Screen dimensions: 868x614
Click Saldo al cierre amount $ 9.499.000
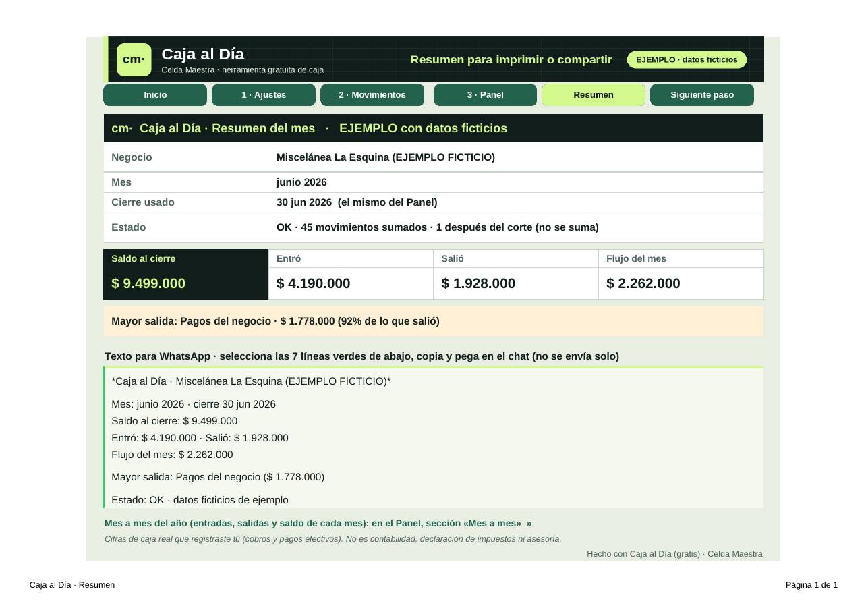(148, 283)
